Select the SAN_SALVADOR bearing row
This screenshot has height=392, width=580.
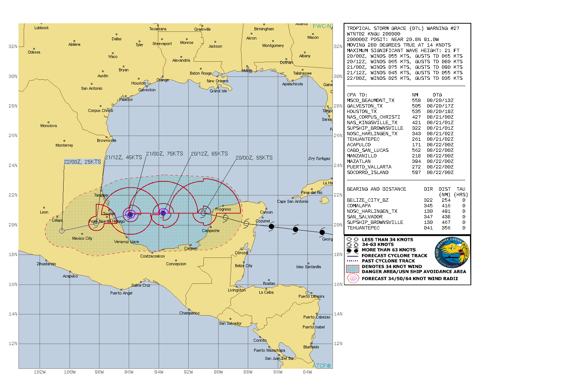coord(406,217)
